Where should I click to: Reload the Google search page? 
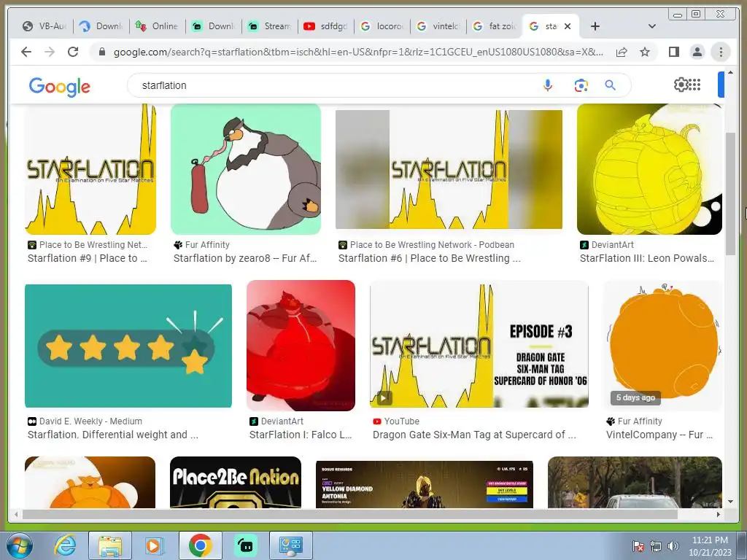(x=73, y=52)
